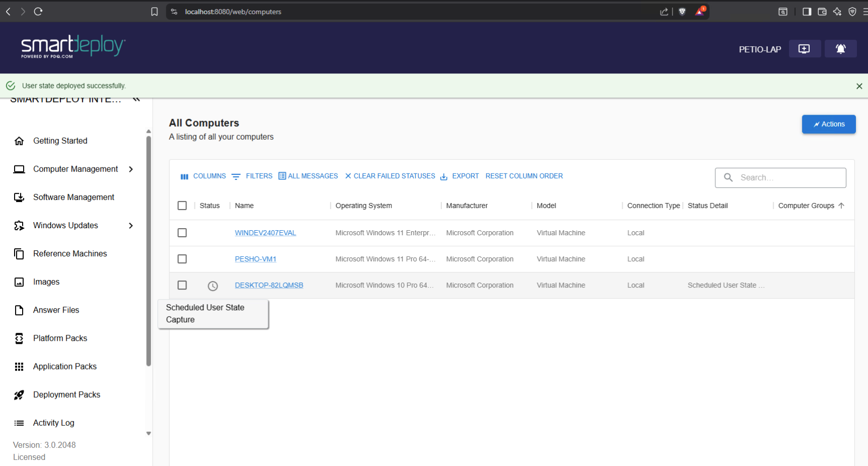This screenshot has height=466, width=868.
Task: Click the notification bell icon
Action: (x=840, y=49)
